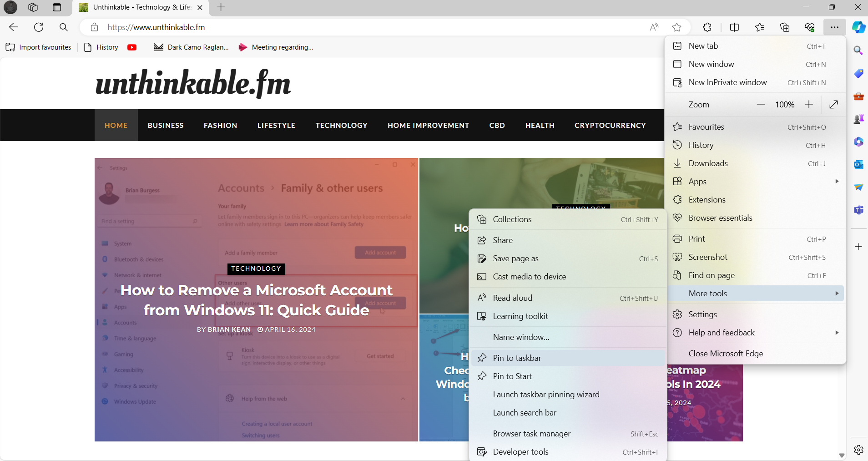
Task: Open sidebar Teams icon
Action: click(858, 210)
